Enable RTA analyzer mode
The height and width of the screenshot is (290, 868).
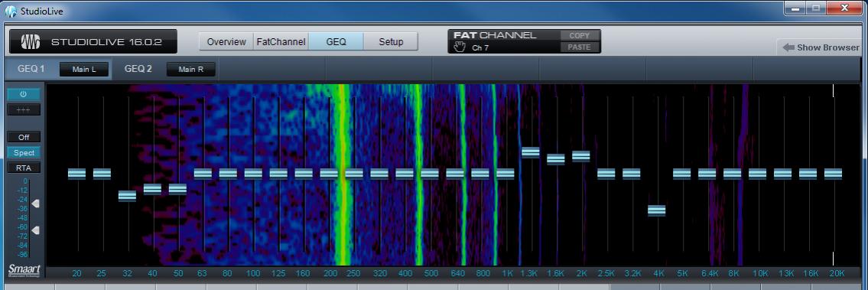tap(23, 168)
